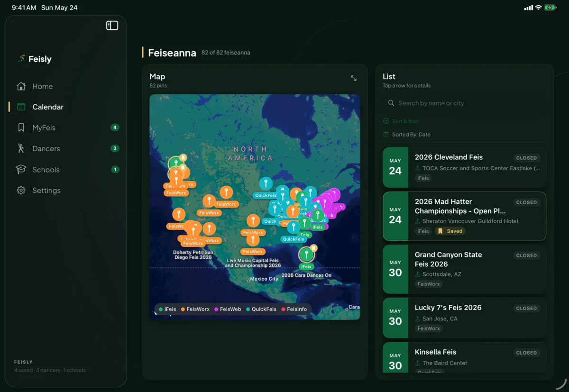Screen dimensions: 569x392
Task: Click the search magnifier icon
Action: 391,103
